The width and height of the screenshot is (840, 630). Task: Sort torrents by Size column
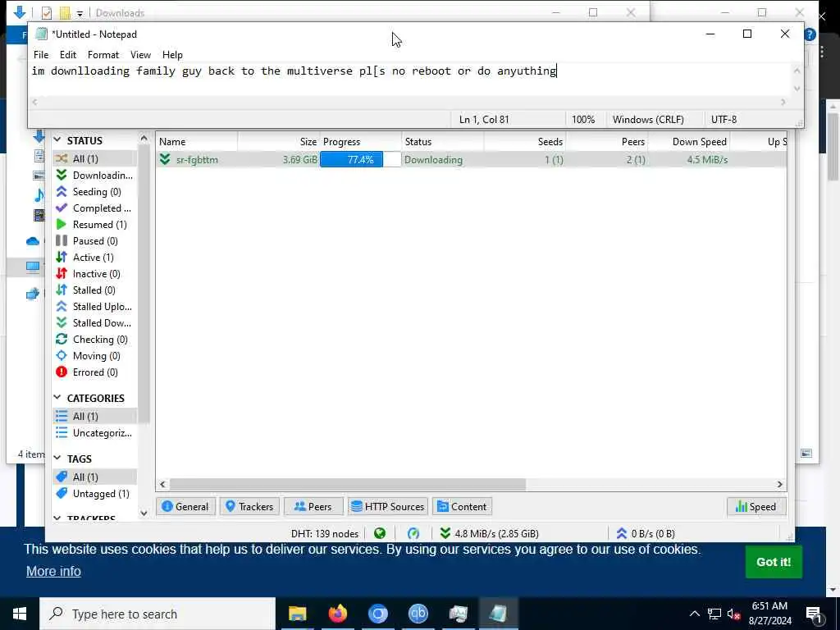[279, 141]
